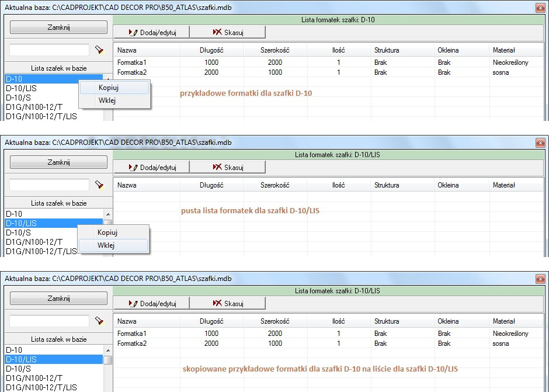Click Długość column header in bottom window
Screen dimensions: 549x392
click(211, 321)
